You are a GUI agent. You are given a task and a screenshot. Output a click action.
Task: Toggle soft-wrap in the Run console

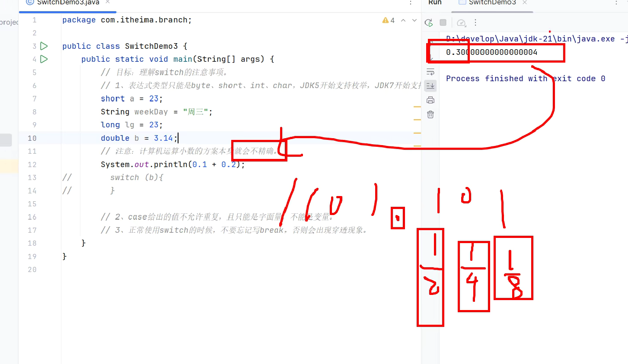tap(430, 72)
